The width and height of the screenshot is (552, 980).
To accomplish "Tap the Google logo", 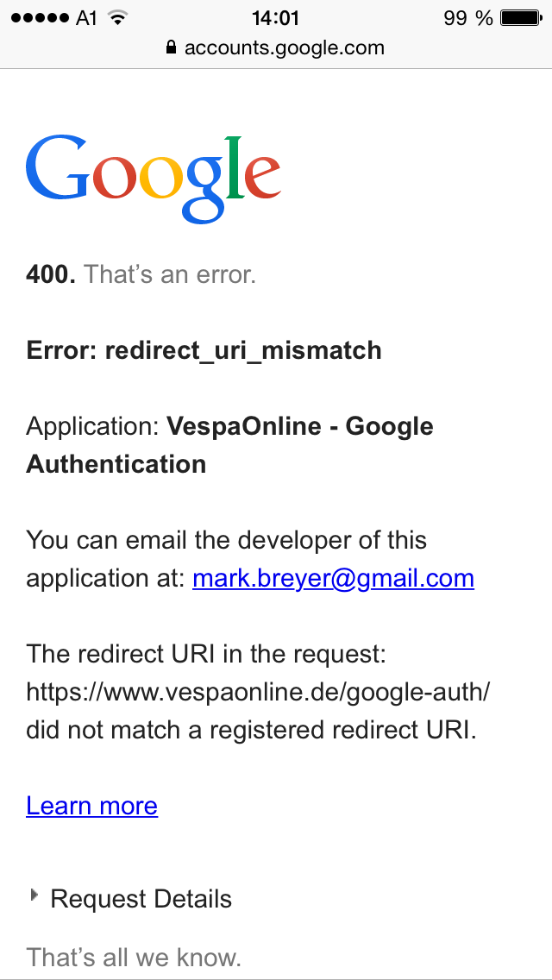I will 154,179.
